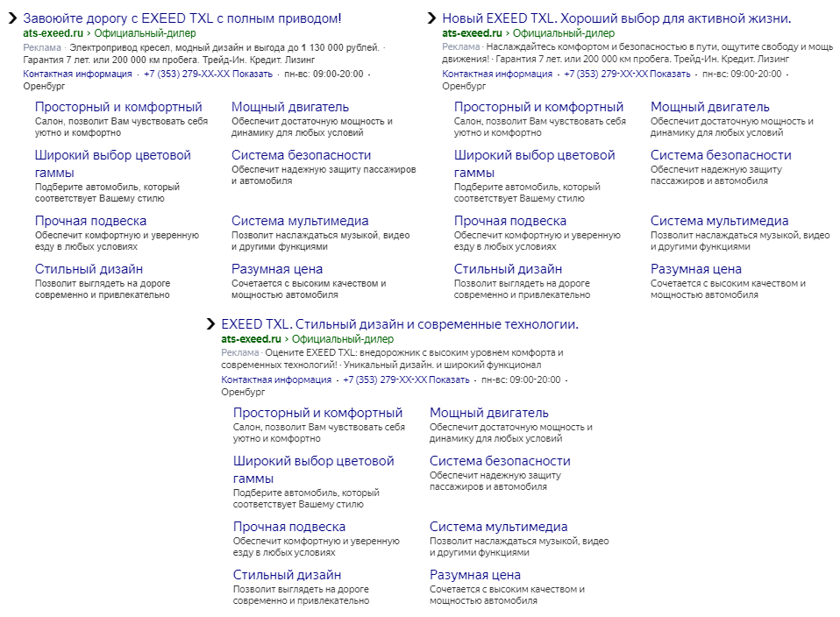Viewport: 840px width, 617px height.
Task: Show the phone number in the 'современные технологии' ad
Action: click(x=406, y=379)
